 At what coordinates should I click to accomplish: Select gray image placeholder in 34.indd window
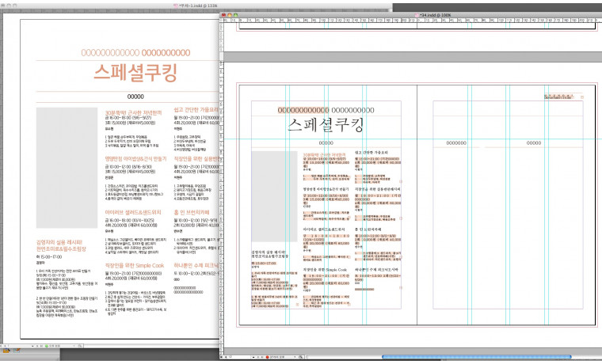pyautogui.click(x=274, y=196)
